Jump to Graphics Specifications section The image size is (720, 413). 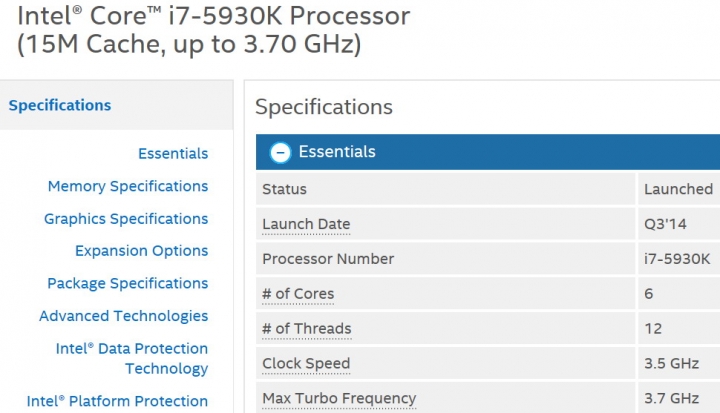[x=126, y=219]
